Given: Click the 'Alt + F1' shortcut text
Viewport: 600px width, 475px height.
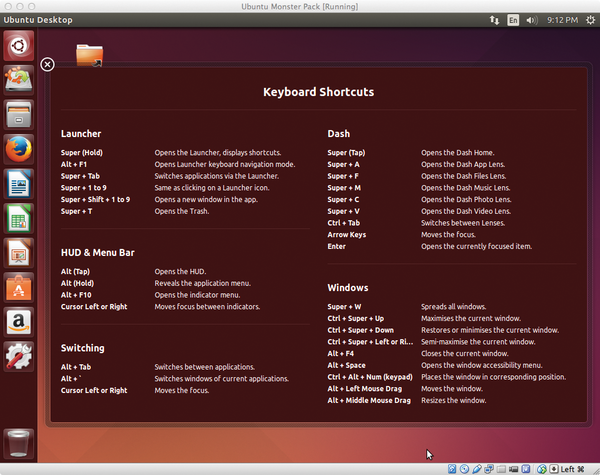Looking at the screenshot, I should [x=74, y=164].
